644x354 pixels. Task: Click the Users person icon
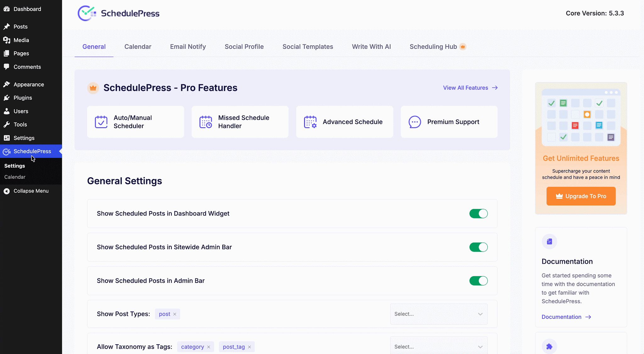7,111
